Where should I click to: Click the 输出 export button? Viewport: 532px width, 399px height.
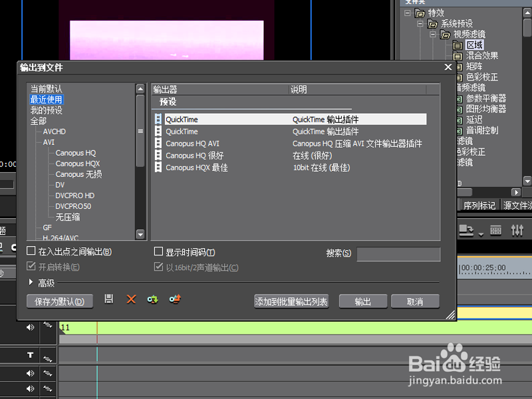(362, 301)
